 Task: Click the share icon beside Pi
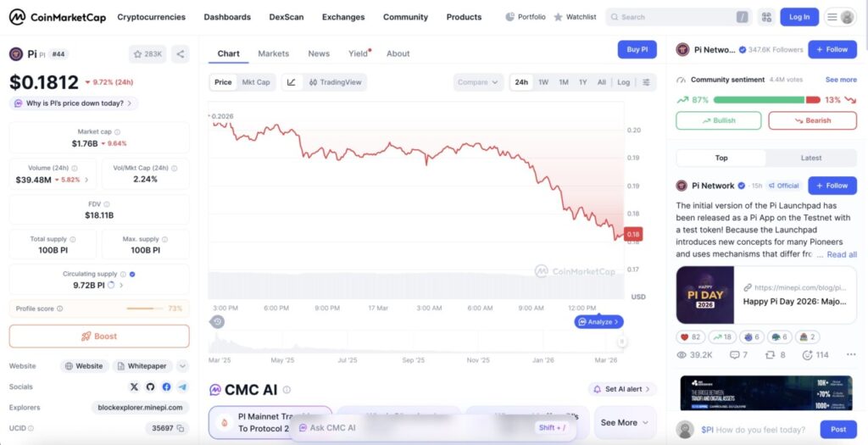181,54
